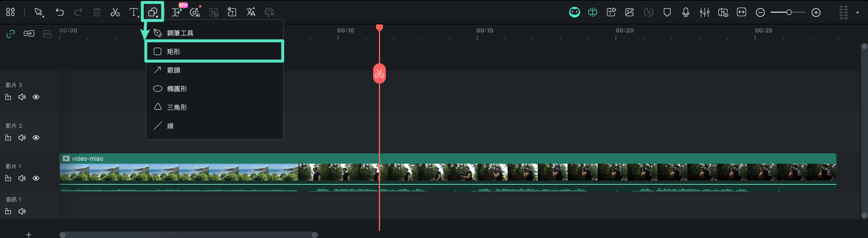Lock the 影片 1 track
868x238 pixels.
[8, 179]
